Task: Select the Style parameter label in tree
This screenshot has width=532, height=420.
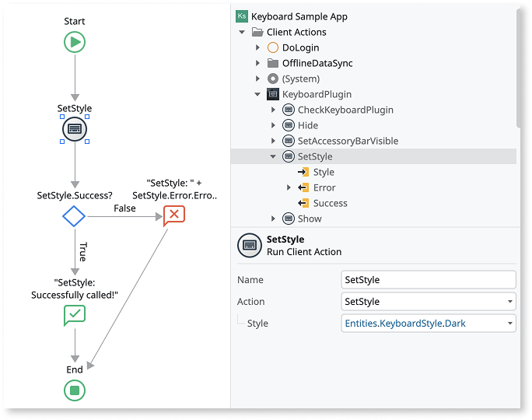Action: (324, 172)
